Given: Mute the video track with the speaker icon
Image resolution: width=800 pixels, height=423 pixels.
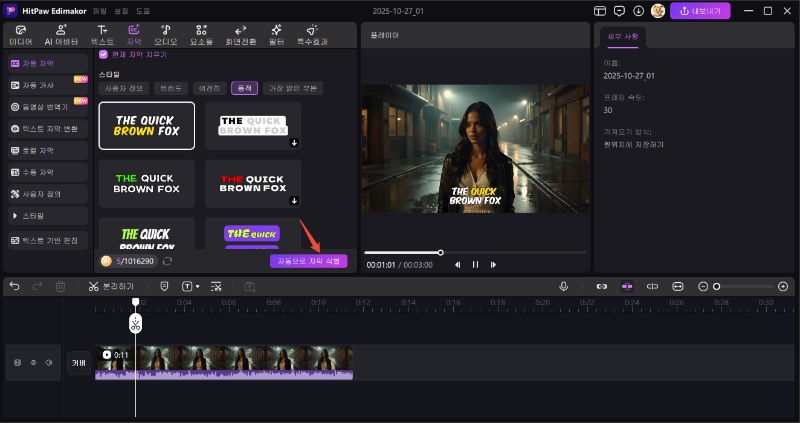Looking at the screenshot, I should (x=47, y=362).
